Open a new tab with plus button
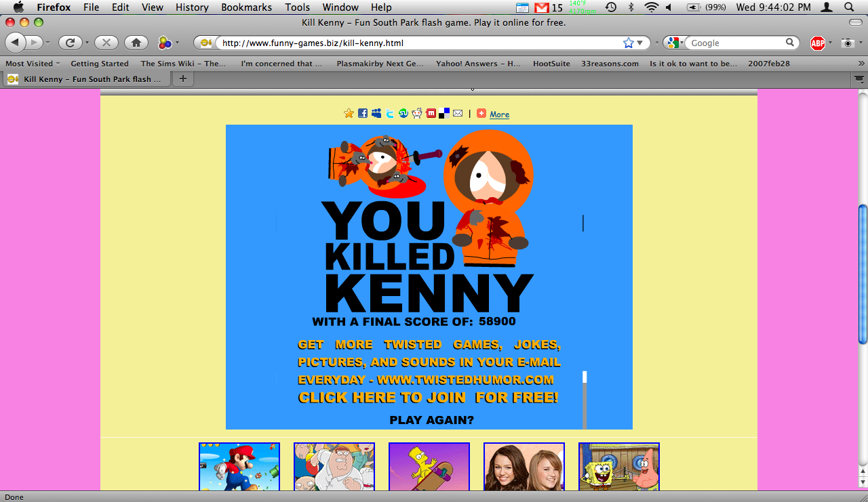868x502 pixels. [x=182, y=79]
